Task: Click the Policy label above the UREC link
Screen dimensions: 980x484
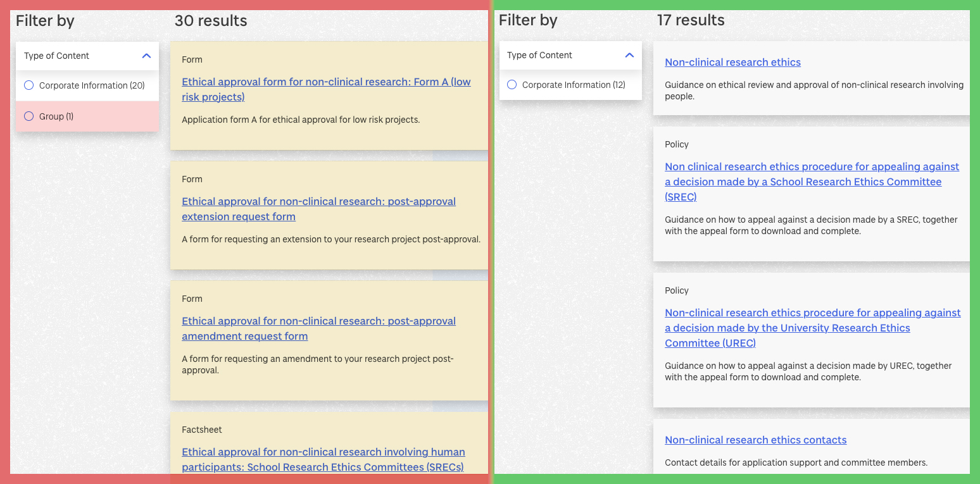Action: pyautogui.click(x=676, y=290)
